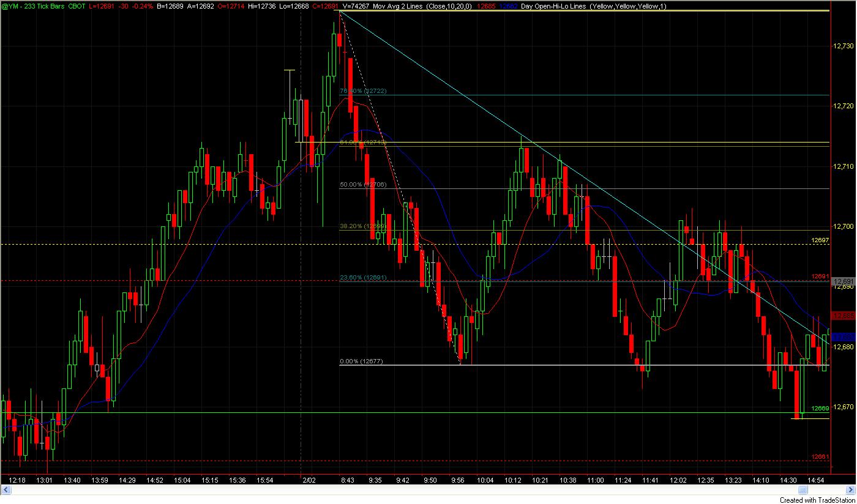Click the red moving average value marker on axis
The image size is (857, 504).
[844, 316]
